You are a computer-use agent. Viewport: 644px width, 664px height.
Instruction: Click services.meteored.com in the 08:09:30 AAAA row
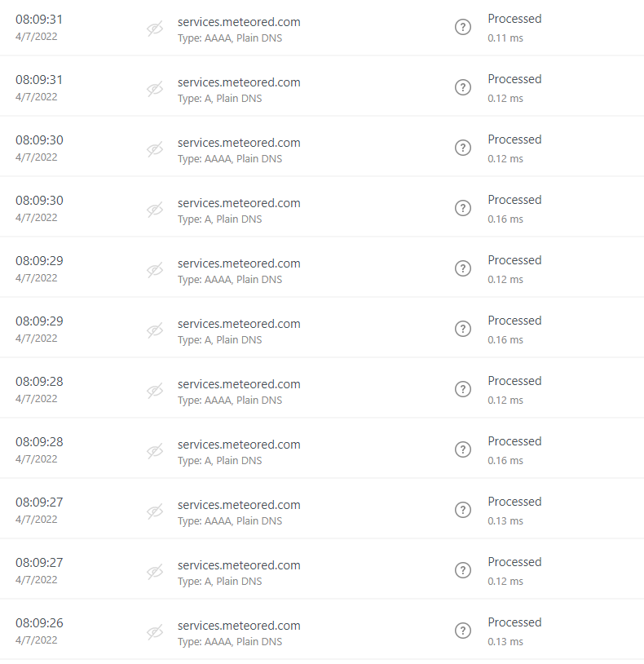coord(239,143)
